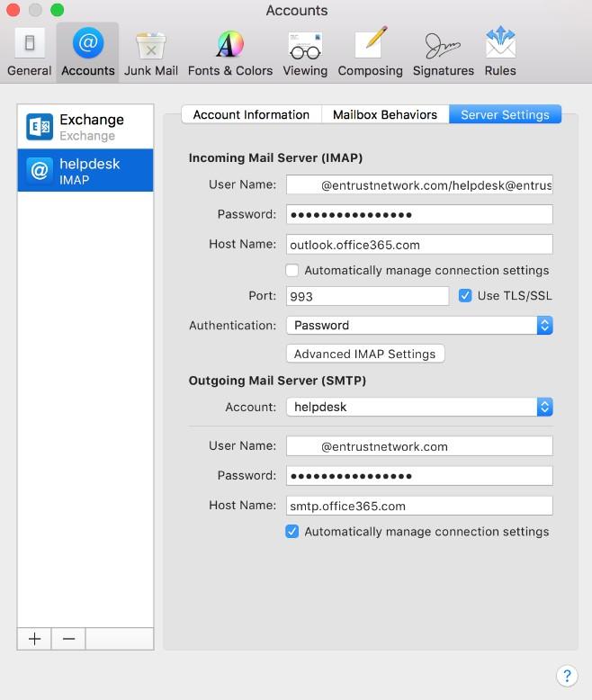Click the incoming User Name field
Screen dimensions: 592x700
click(419, 184)
